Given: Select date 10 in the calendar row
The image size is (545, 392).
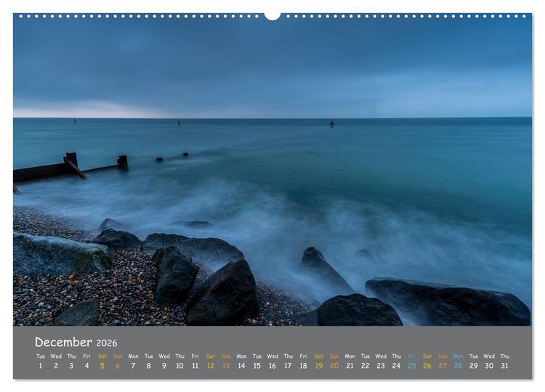Looking at the screenshot, I should tap(179, 366).
